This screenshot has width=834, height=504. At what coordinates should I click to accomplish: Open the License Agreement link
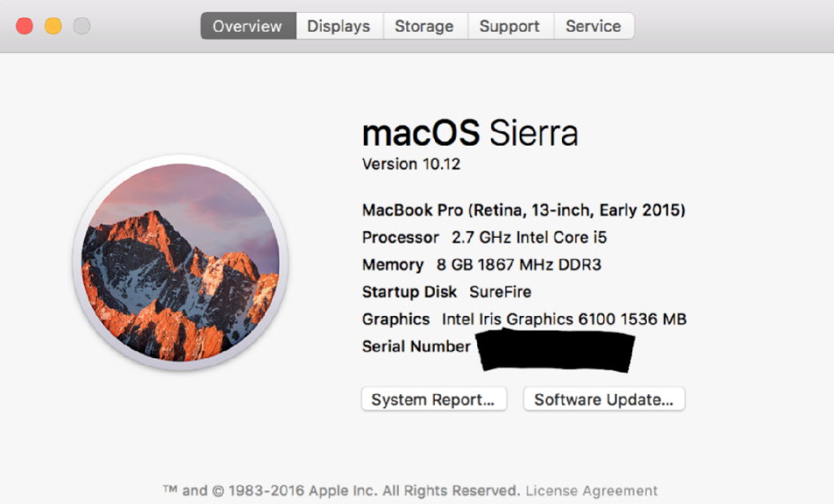coord(591,491)
